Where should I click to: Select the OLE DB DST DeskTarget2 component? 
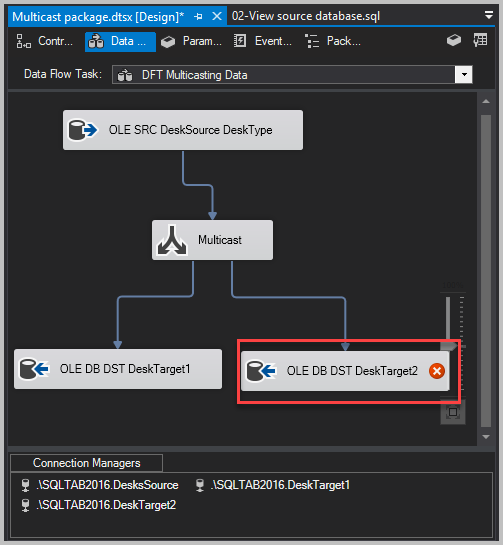(x=345, y=371)
